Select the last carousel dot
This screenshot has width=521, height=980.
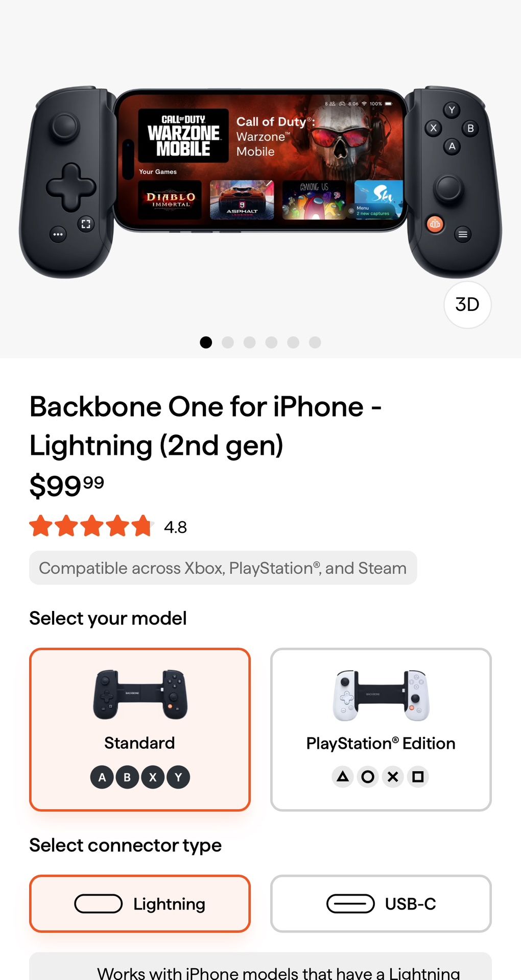tap(315, 342)
